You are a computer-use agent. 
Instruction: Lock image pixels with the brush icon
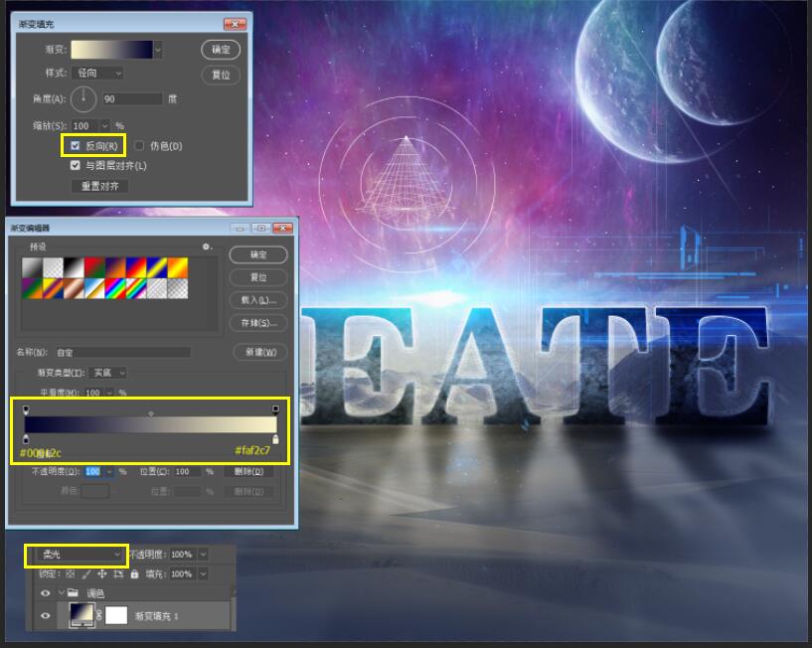coord(85,573)
